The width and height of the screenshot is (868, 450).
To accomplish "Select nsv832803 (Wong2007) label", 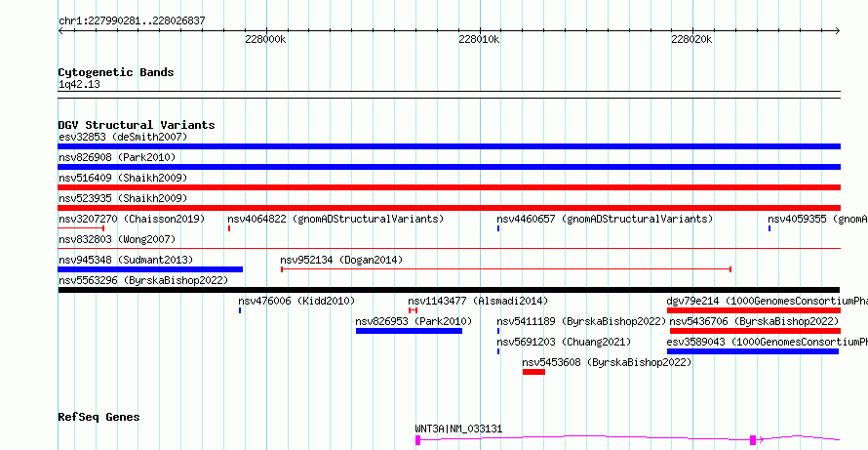I will [x=117, y=239].
